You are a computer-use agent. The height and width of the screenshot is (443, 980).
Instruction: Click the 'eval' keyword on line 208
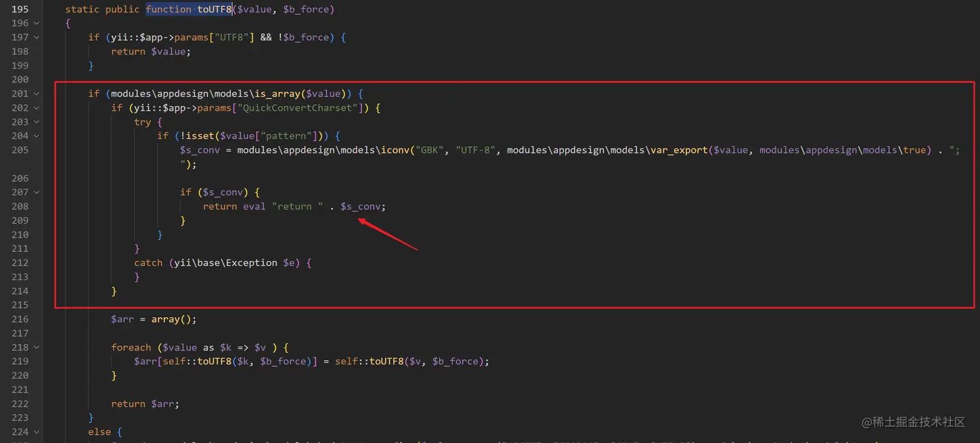[x=255, y=207]
